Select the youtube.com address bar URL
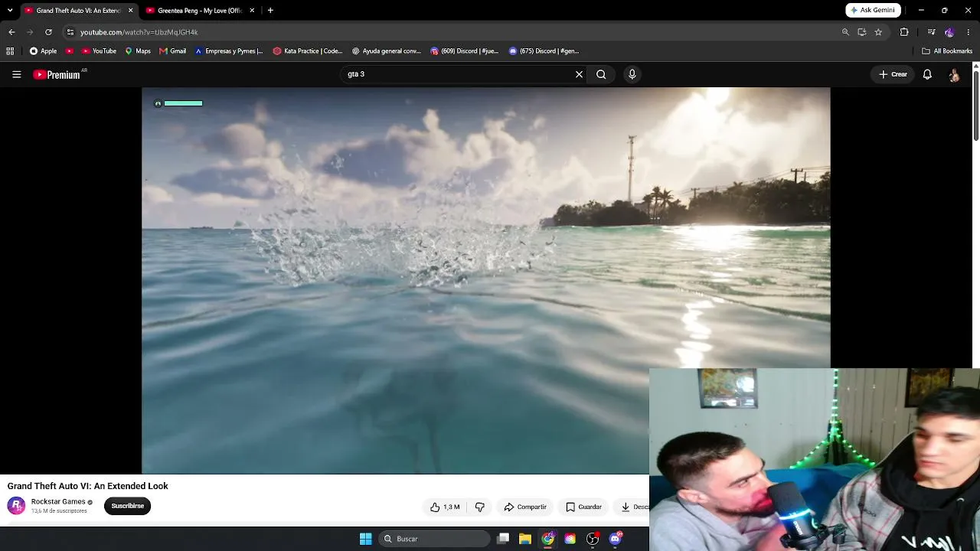980x551 pixels. coord(139,32)
